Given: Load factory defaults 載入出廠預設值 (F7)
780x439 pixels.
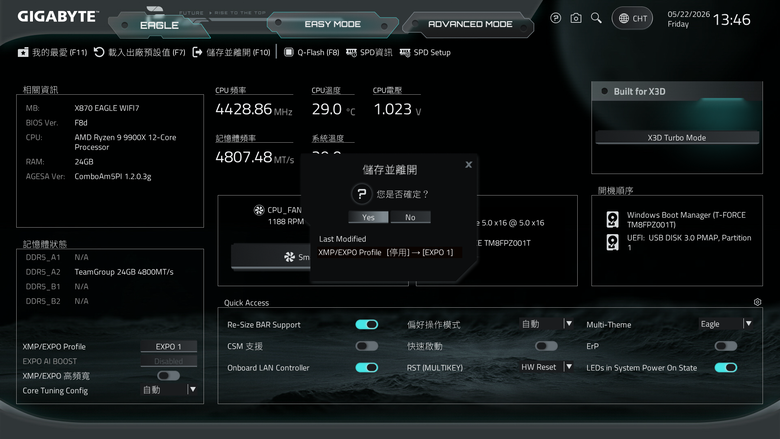Looking at the screenshot, I should click(139, 52).
